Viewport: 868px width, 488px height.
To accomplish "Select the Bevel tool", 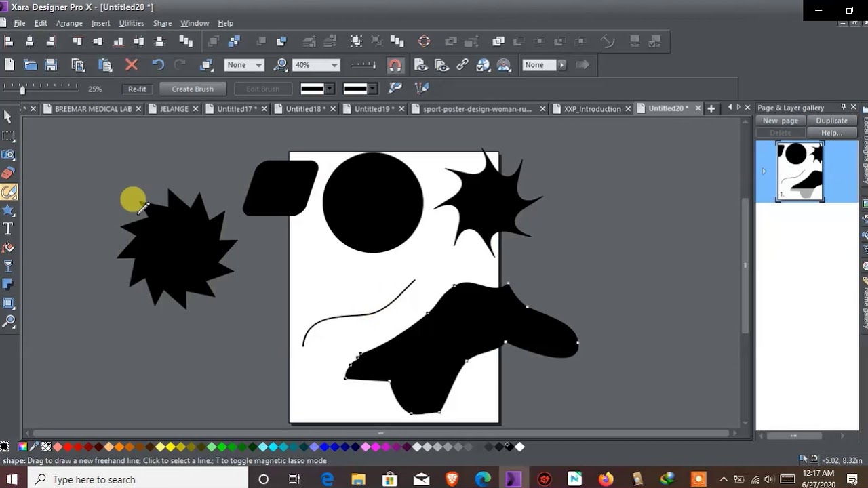I will click(x=8, y=303).
